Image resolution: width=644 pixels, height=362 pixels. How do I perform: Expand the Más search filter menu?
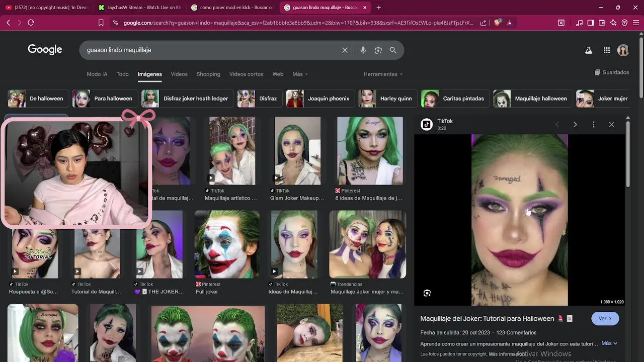click(300, 74)
